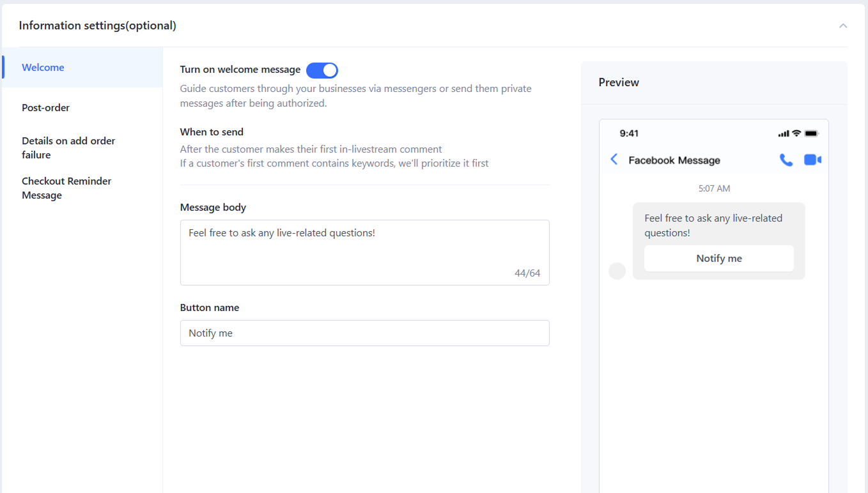Focus the Button name input field
868x493 pixels.
(364, 333)
